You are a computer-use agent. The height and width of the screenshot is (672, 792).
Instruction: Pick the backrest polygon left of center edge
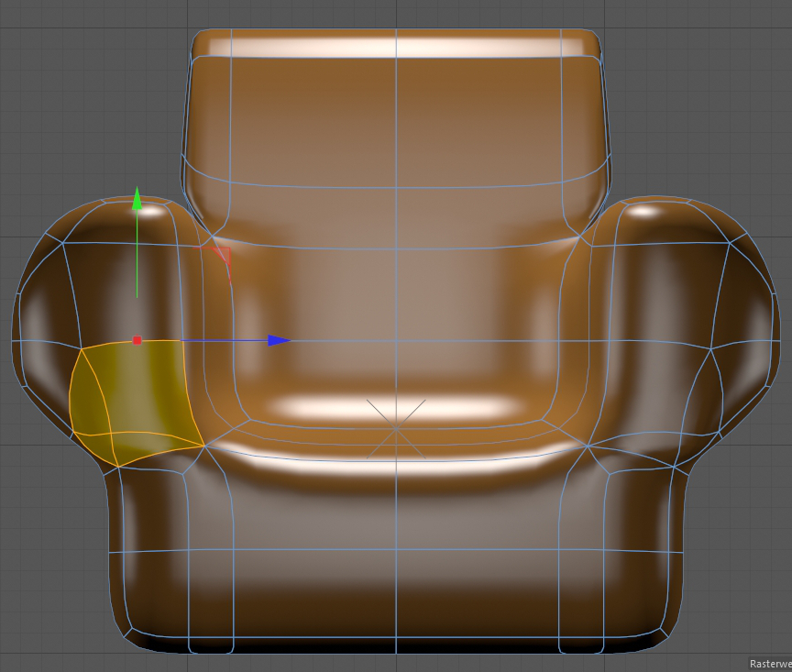pyautogui.click(x=312, y=119)
